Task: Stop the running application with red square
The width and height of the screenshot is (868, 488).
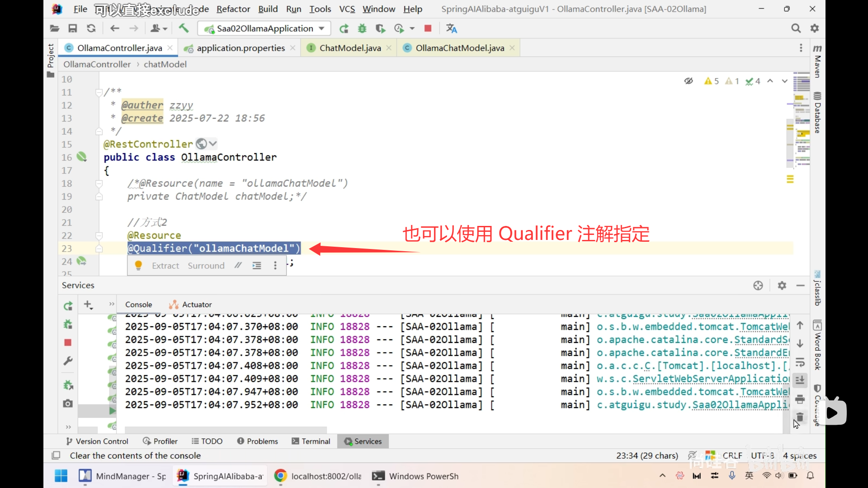Action: point(428,28)
